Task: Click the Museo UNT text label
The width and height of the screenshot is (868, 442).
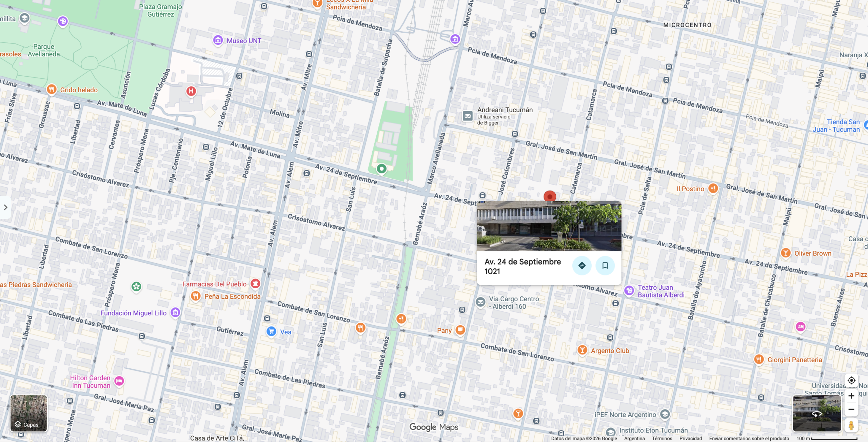Action: [244, 41]
